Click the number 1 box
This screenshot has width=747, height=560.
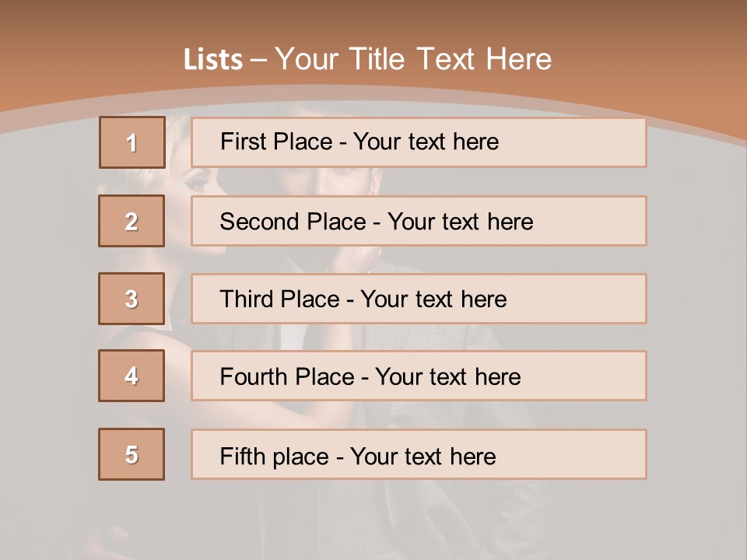(132, 142)
